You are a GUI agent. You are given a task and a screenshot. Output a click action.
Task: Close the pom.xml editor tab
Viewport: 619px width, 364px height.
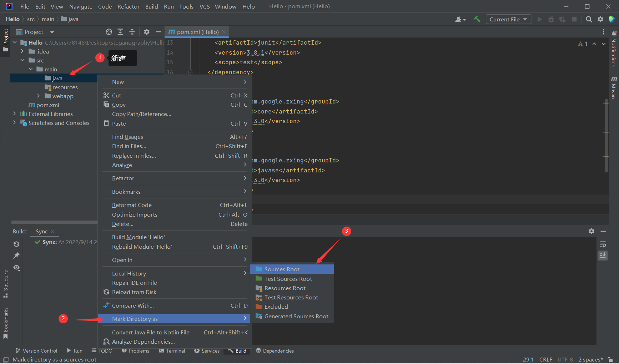[x=224, y=32]
